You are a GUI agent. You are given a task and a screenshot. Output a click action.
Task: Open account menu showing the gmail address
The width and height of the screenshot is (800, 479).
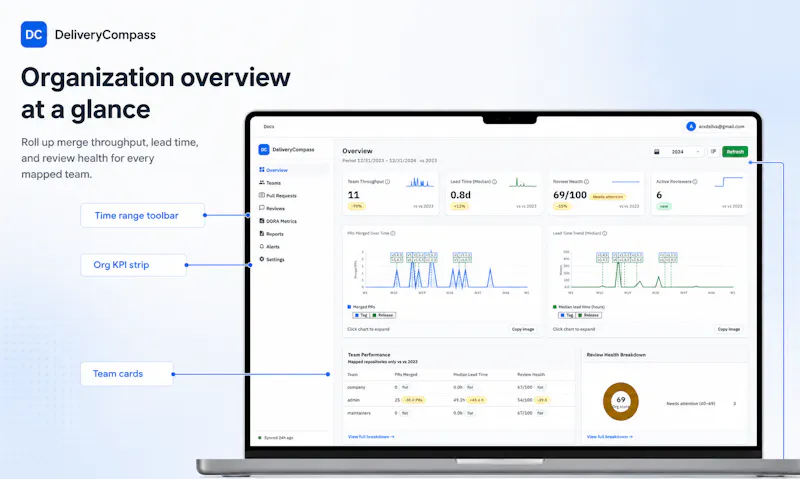pyautogui.click(x=715, y=126)
